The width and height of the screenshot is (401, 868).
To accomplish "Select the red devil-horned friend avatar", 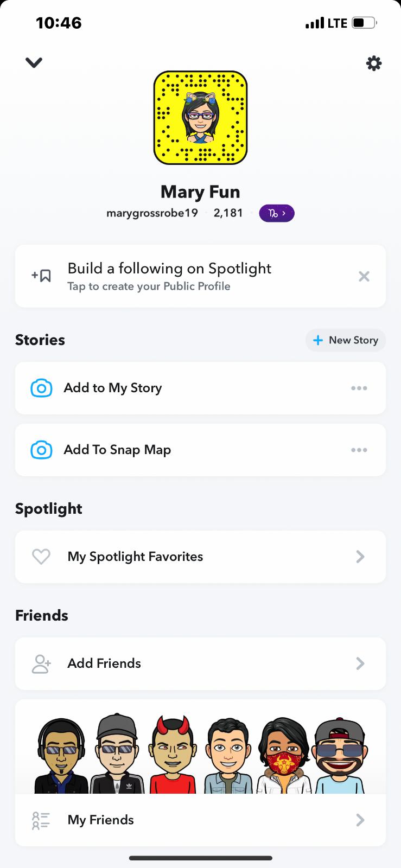I will [x=172, y=754].
